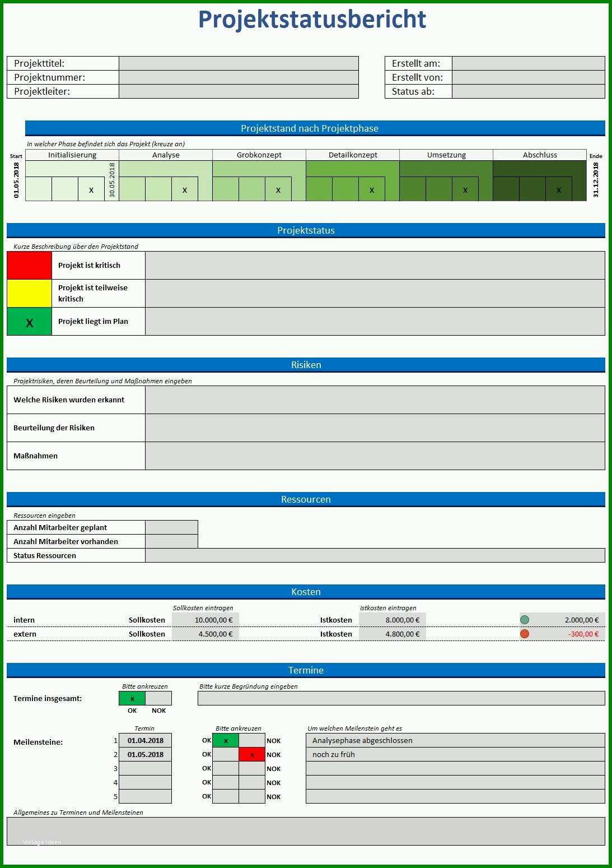Click the red status indicator for extern costs
The image size is (612, 868).
[525, 634]
